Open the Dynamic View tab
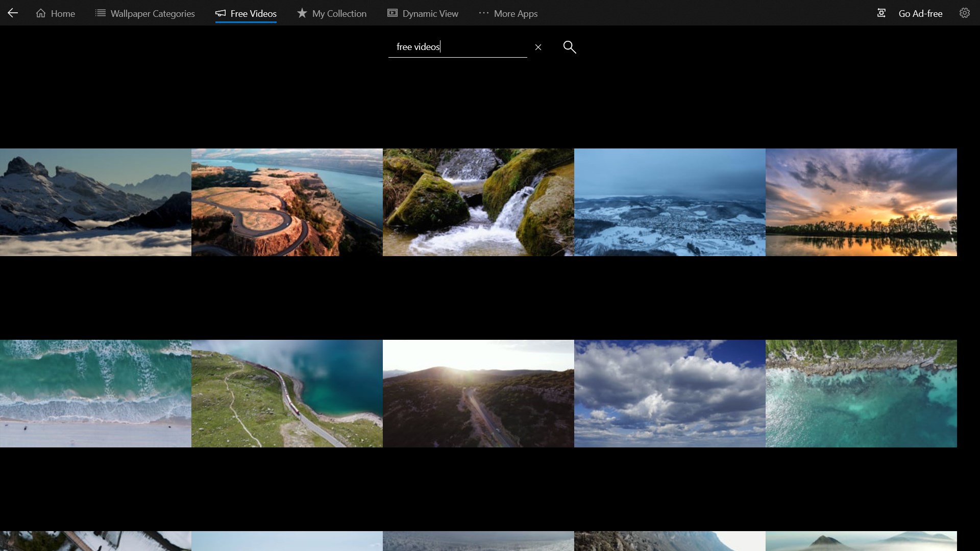Screen dimensions: 980x551 (x=423, y=13)
